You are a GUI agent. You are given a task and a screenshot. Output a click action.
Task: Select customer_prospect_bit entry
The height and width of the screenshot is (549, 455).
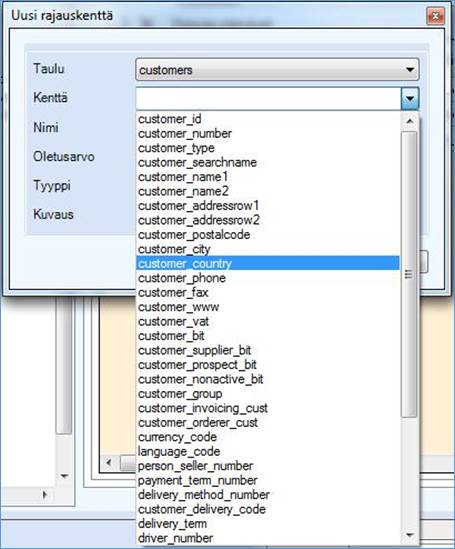pyautogui.click(x=268, y=364)
